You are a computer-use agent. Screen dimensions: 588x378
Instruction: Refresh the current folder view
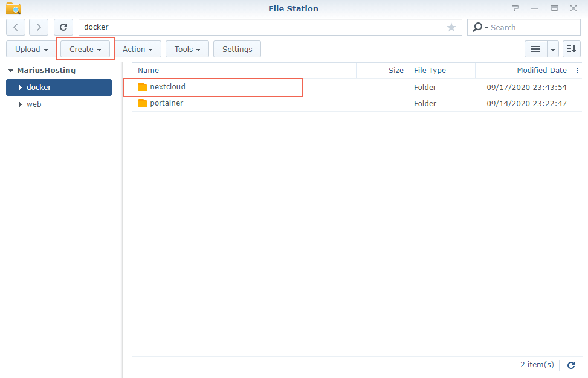63,27
